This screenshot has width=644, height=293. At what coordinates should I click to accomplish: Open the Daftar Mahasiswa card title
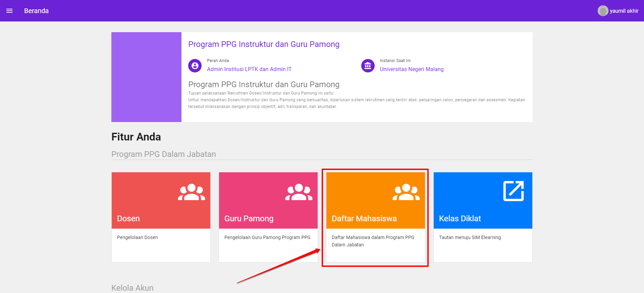(364, 219)
